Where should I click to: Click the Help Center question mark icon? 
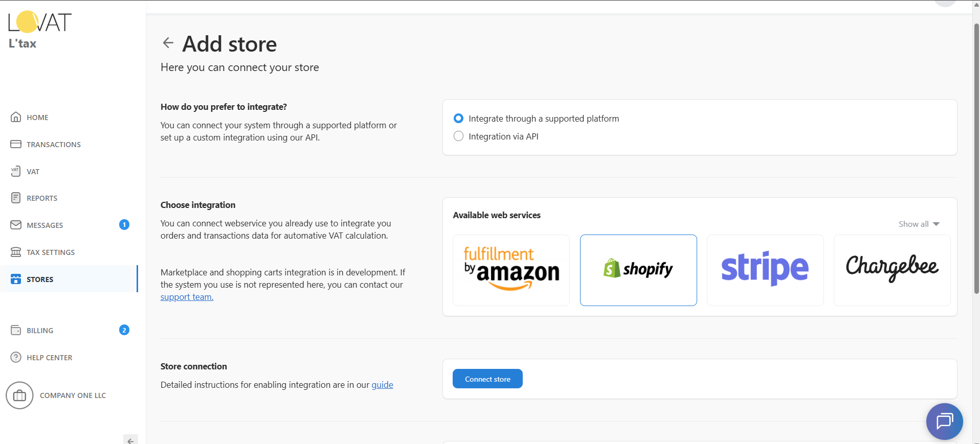click(x=16, y=357)
